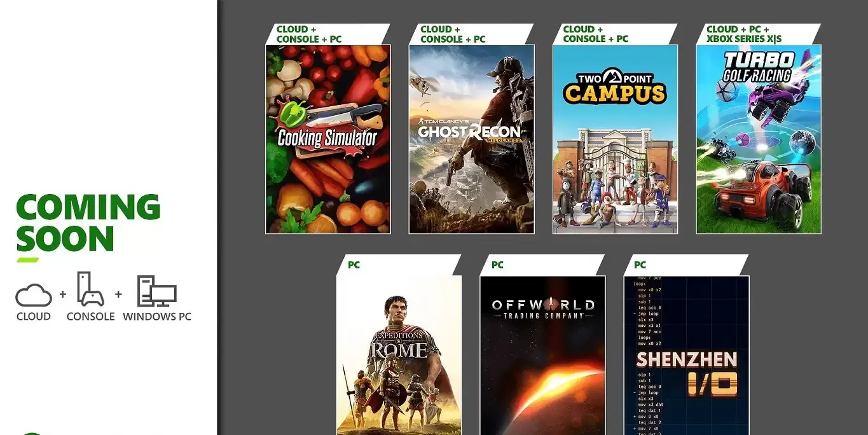
Task: Click the Console controller icon
Action: tap(90, 289)
